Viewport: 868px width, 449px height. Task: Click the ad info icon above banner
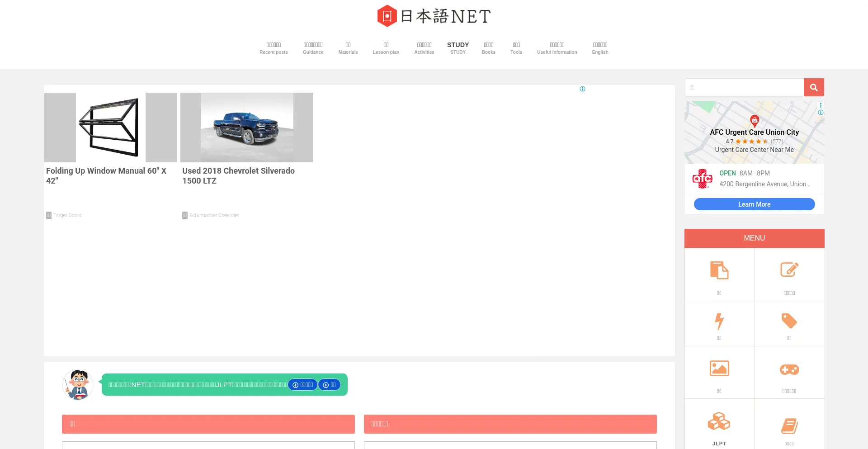[582, 89]
